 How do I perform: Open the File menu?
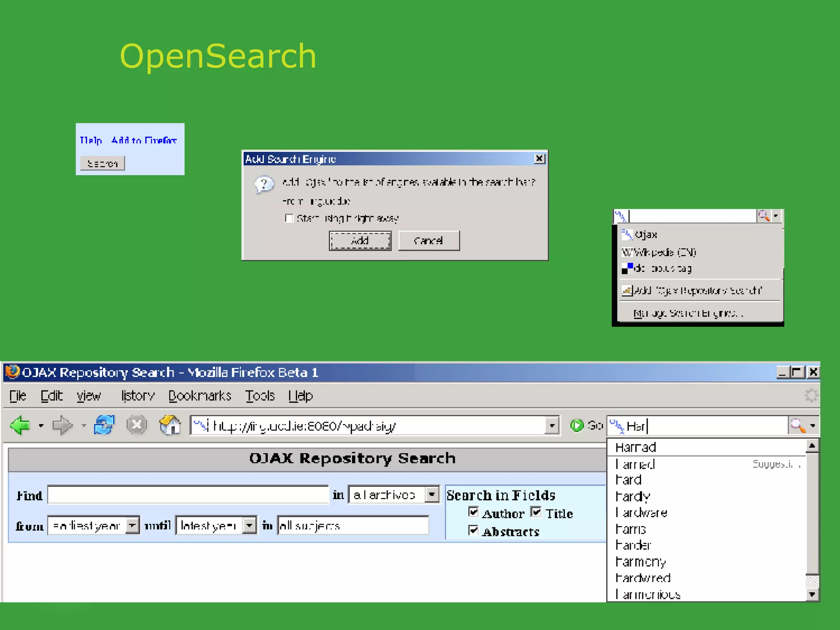(18, 395)
